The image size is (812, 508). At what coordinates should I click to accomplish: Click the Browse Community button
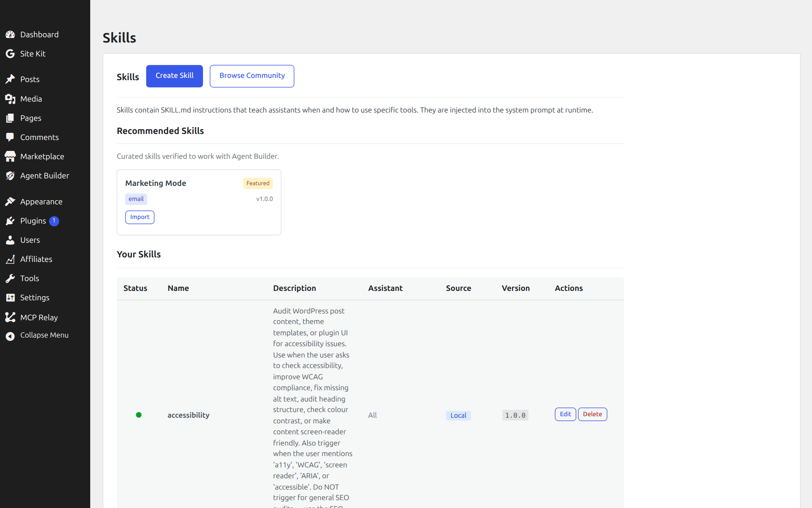[252, 76]
